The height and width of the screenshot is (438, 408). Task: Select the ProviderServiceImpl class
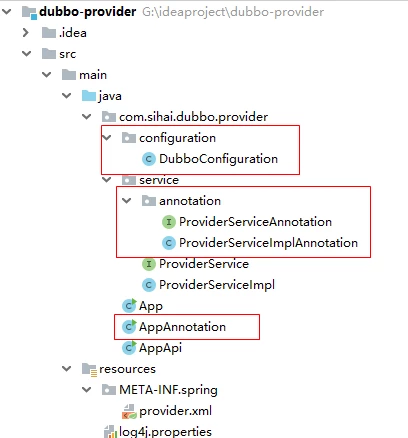pos(217,285)
